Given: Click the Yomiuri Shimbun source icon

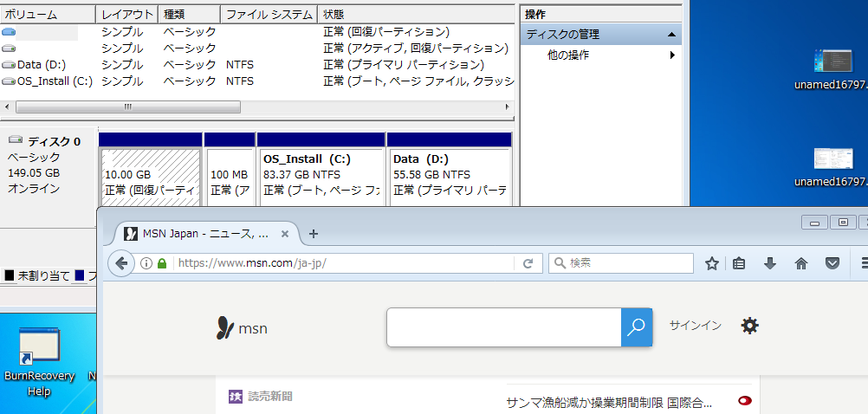Looking at the screenshot, I should (x=236, y=397).
